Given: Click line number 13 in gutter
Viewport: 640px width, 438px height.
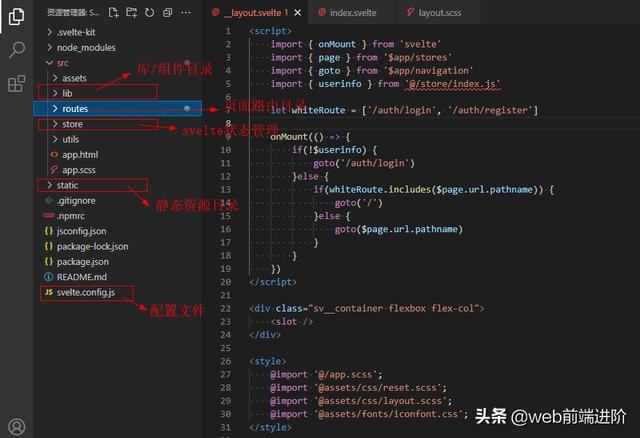Looking at the screenshot, I should (226, 189).
